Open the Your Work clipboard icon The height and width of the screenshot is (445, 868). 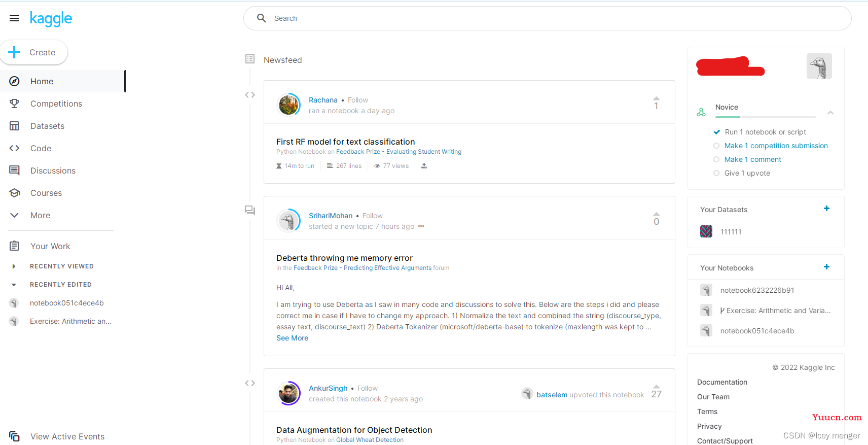15,246
